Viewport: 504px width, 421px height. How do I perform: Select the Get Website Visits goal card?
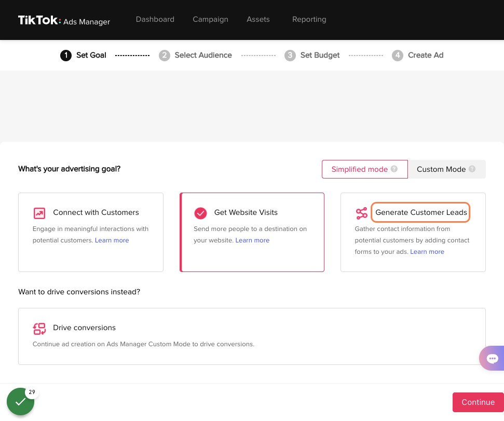252,232
